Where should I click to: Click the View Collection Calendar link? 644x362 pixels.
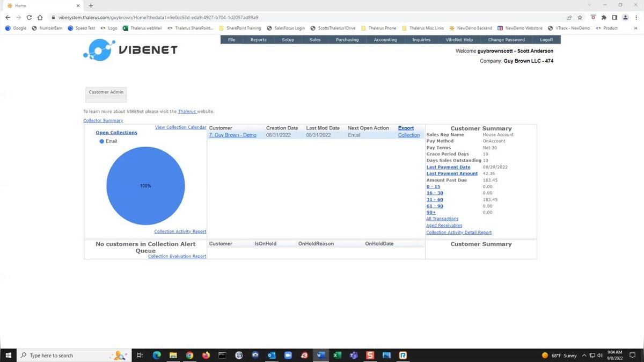[x=180, y=127]
